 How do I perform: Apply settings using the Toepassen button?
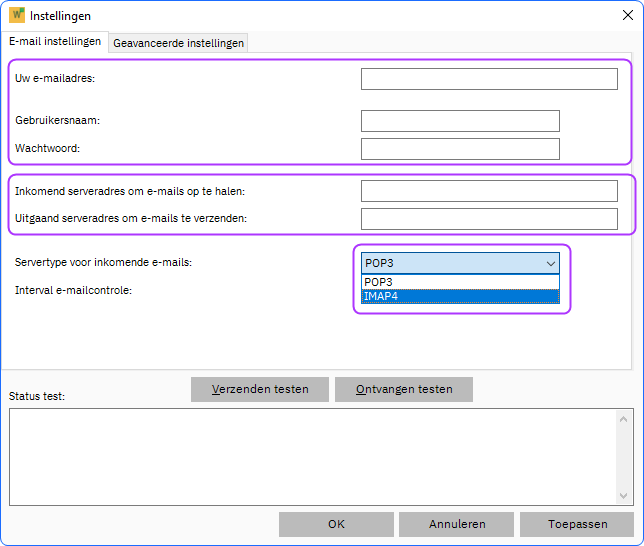point(577,524)
